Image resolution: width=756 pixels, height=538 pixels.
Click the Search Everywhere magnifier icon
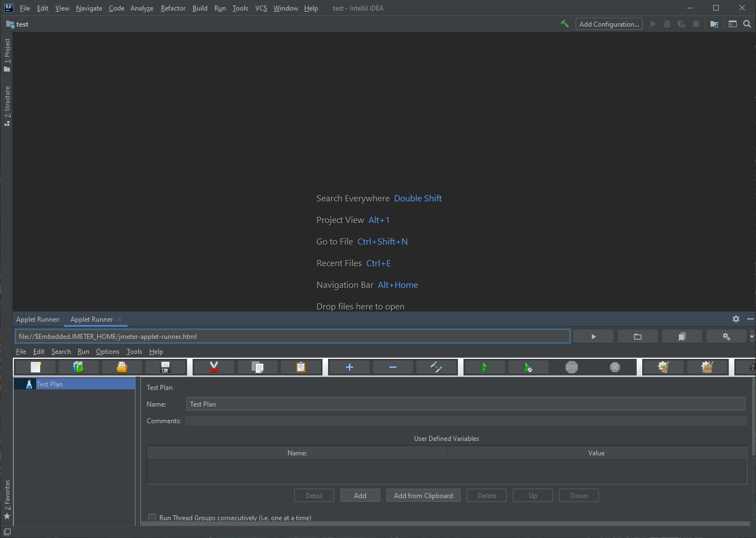pyautogui.click(x=747, y=24)
